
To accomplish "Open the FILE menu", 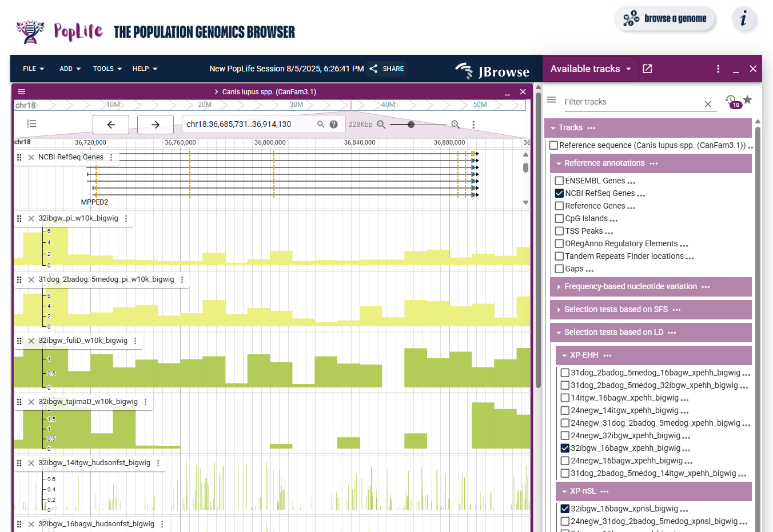I will pos(33,69).
